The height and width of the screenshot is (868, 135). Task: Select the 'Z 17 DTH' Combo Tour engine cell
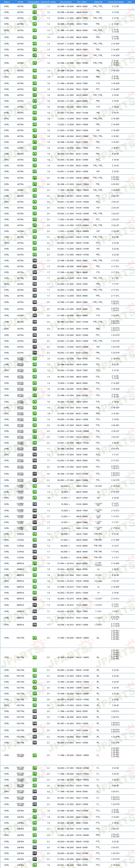[x=115, y=528]
